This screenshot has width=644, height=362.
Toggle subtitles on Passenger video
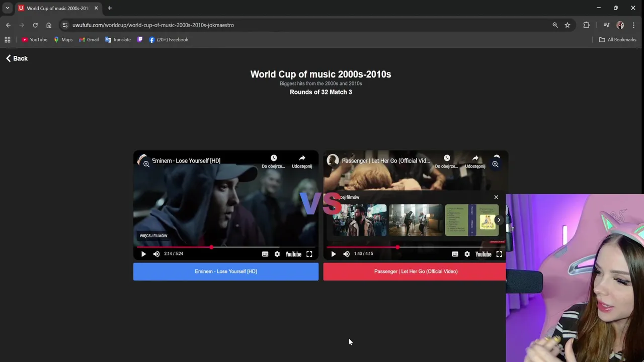coord(455,254)
